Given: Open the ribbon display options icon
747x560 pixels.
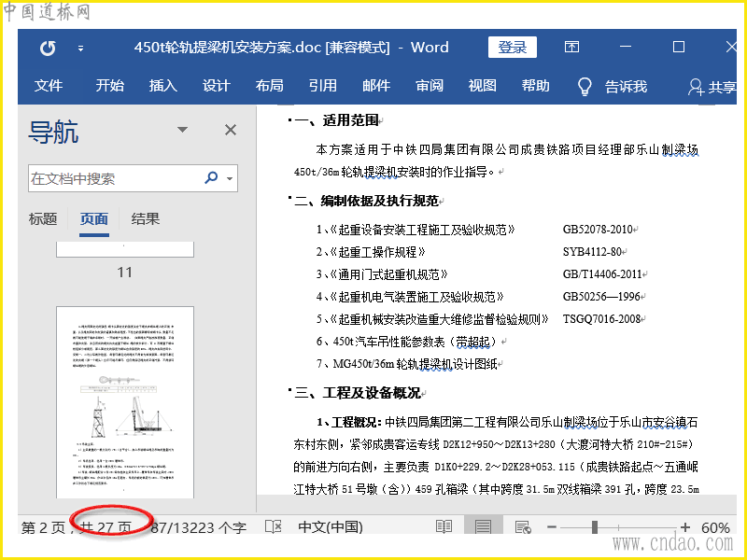Looking at the screenshot, I should pos(571,47).
